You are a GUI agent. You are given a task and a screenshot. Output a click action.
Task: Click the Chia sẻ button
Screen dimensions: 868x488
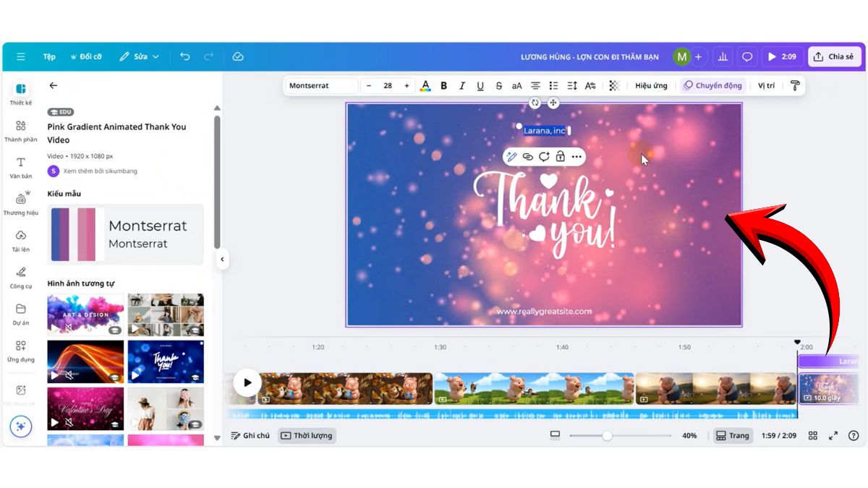tap(834, 56)
